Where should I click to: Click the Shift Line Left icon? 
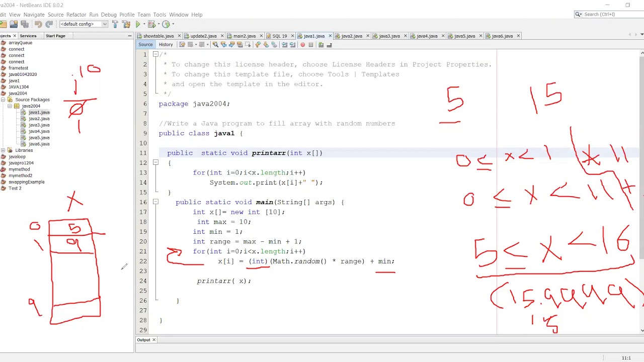coord(284,45)
